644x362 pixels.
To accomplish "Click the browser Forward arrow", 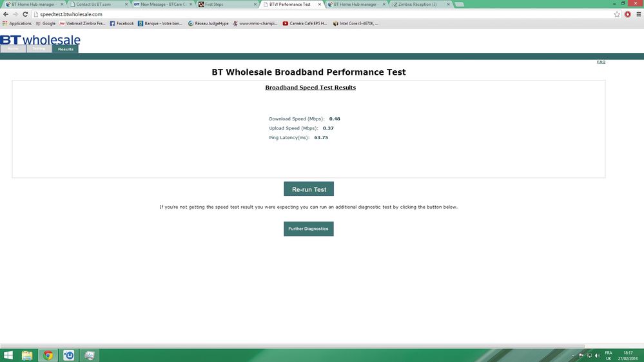I will tap(15, 14).
